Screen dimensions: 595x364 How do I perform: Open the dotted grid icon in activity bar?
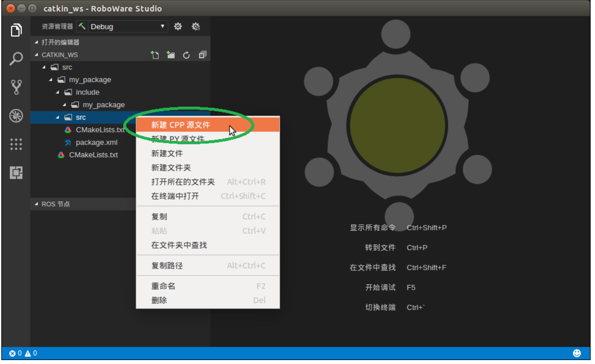16,144
